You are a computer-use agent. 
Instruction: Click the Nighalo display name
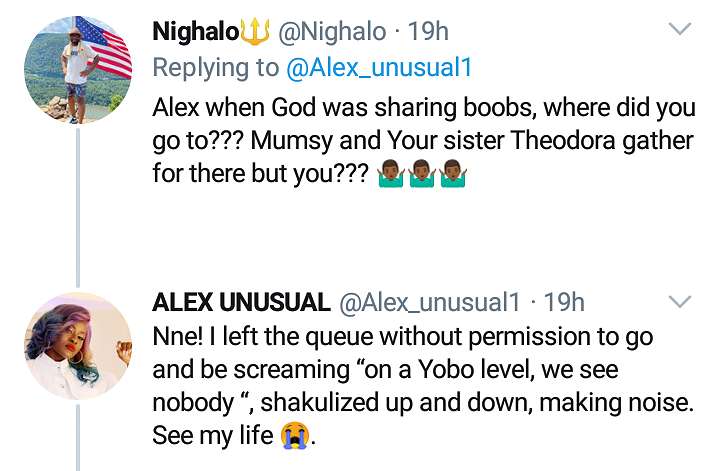195,32
